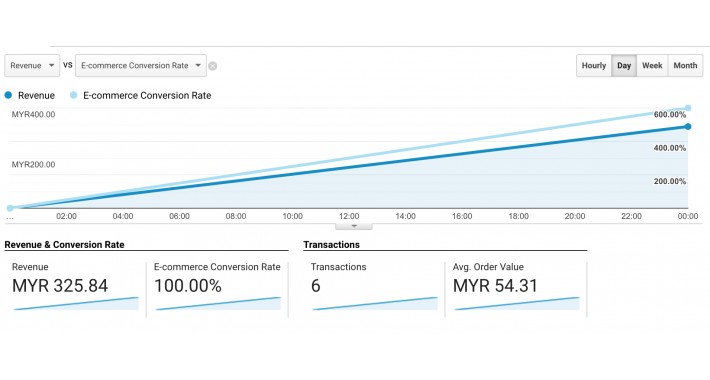This screenshot has height=380, width=710.
Task: Click the E-commerce Conversion Rate legend label
Action: point(147,96)
